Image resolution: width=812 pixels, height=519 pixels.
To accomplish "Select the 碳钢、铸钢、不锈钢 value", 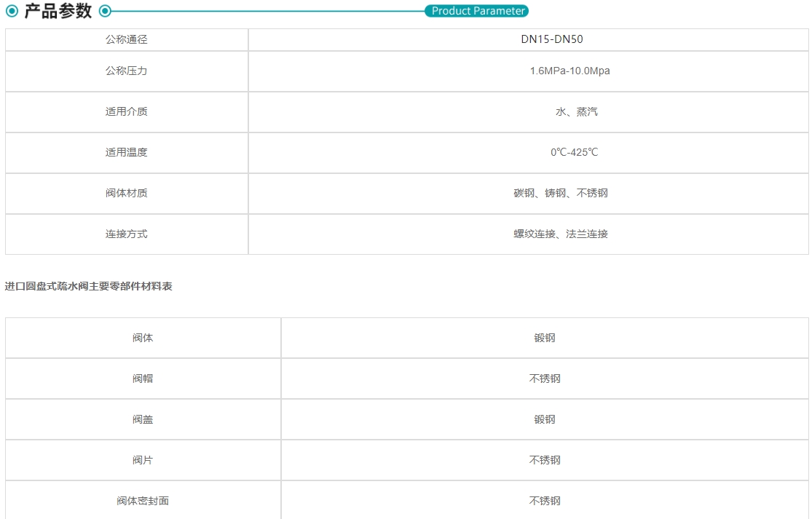I will (x=561, y=193).
